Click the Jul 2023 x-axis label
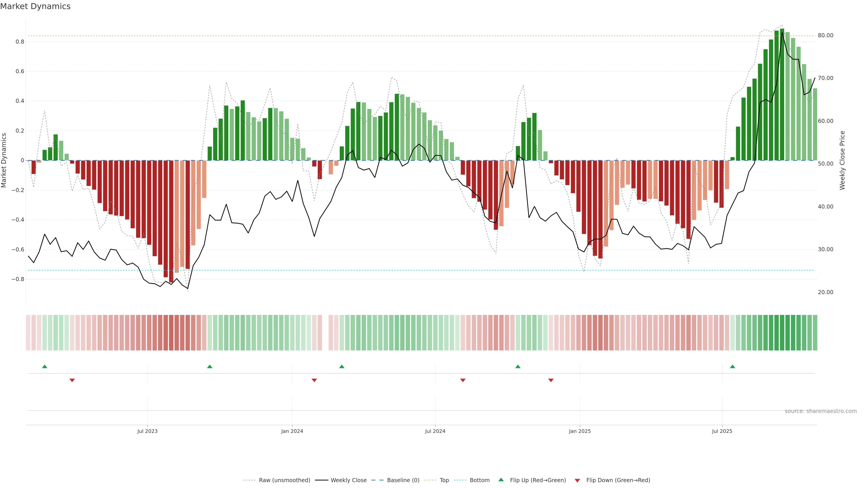Image resolution: width=868 pixels, height=488 pixels. point(147,431)
